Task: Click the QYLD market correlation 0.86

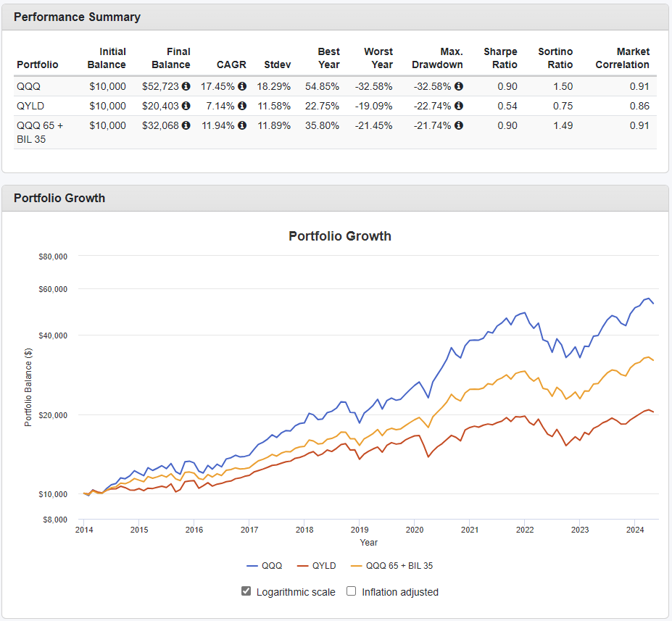Action: (639, 106)
